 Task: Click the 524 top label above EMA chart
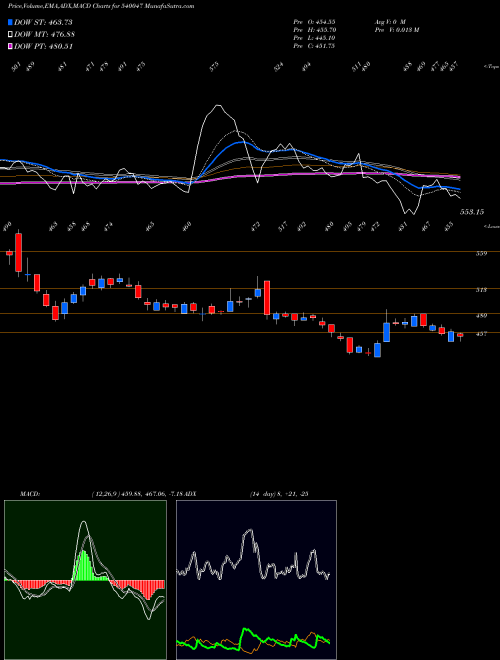coord(279,67)
